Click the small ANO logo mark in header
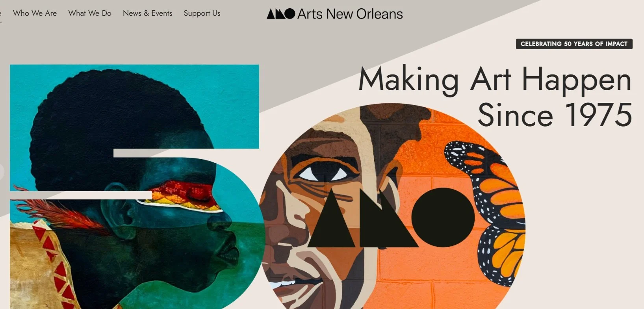 pos(281,14)
